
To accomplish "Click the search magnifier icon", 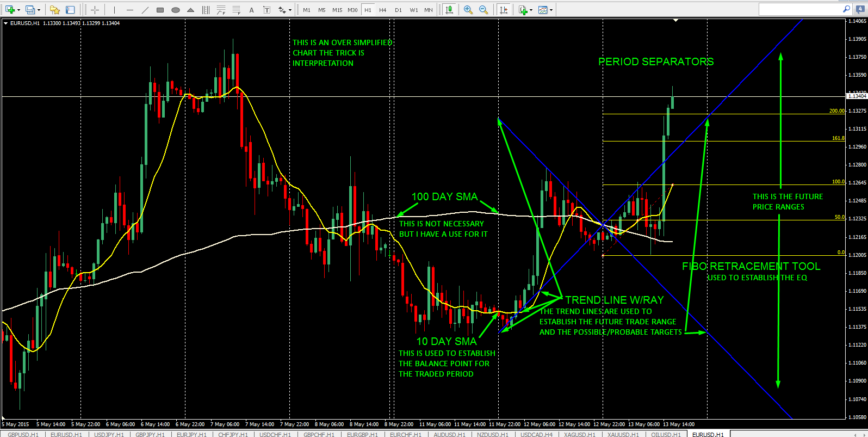I will (x=846, y=9).
